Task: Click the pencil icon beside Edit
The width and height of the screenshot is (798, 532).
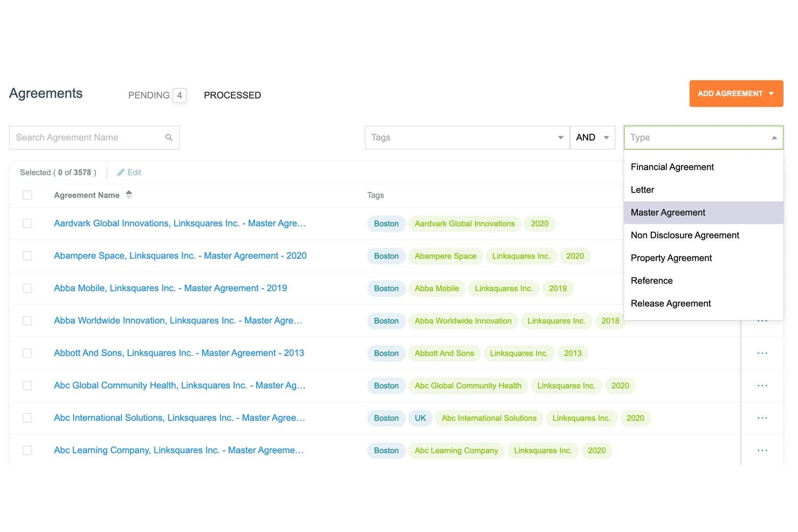Action: point(121,172)
